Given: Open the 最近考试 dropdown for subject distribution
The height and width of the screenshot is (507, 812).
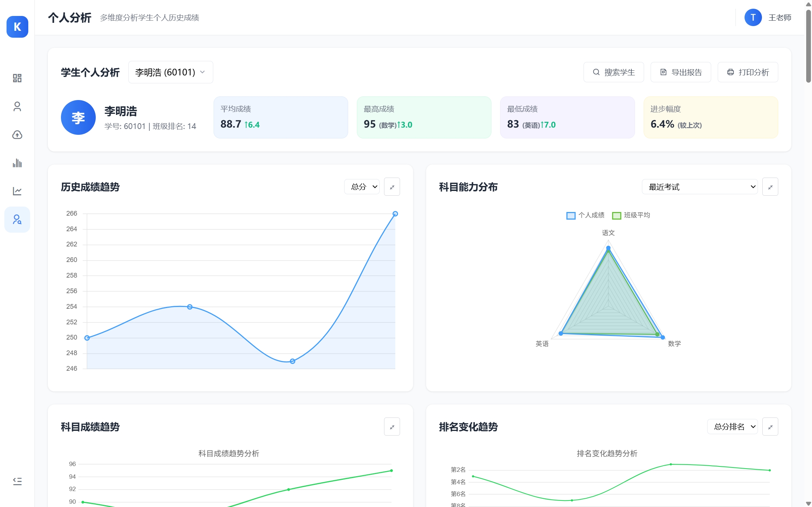Looking at the screenshot, I should pyautogui.click(x=699, y=186).
